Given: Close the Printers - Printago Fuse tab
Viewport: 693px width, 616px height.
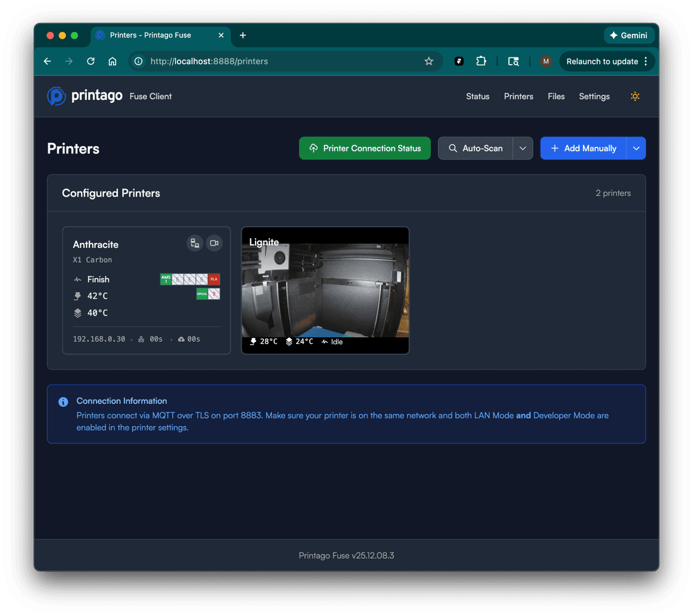Looking at the screenshot, I should click(221, 36).
